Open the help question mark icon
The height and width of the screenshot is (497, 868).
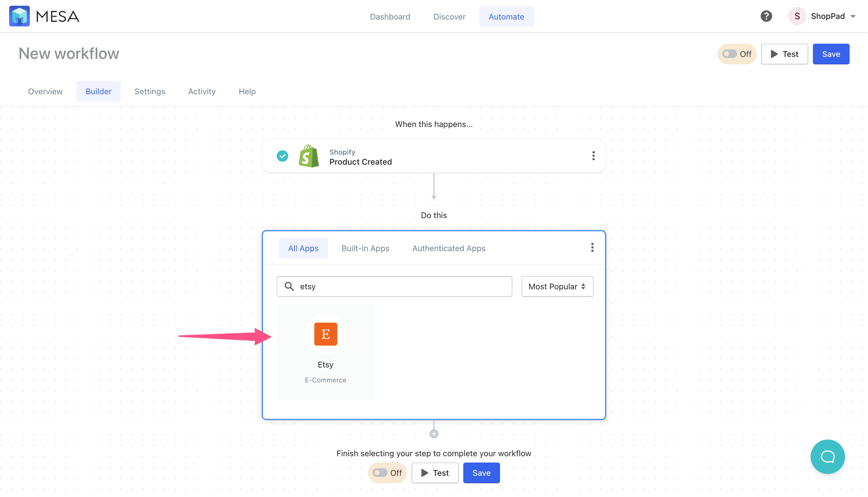pyautogui.click(x=766, y=16)
